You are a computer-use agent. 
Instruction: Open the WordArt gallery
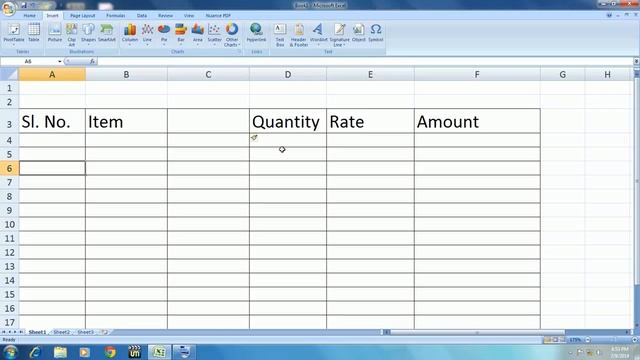pyautogui.click(x=318, y=33)
